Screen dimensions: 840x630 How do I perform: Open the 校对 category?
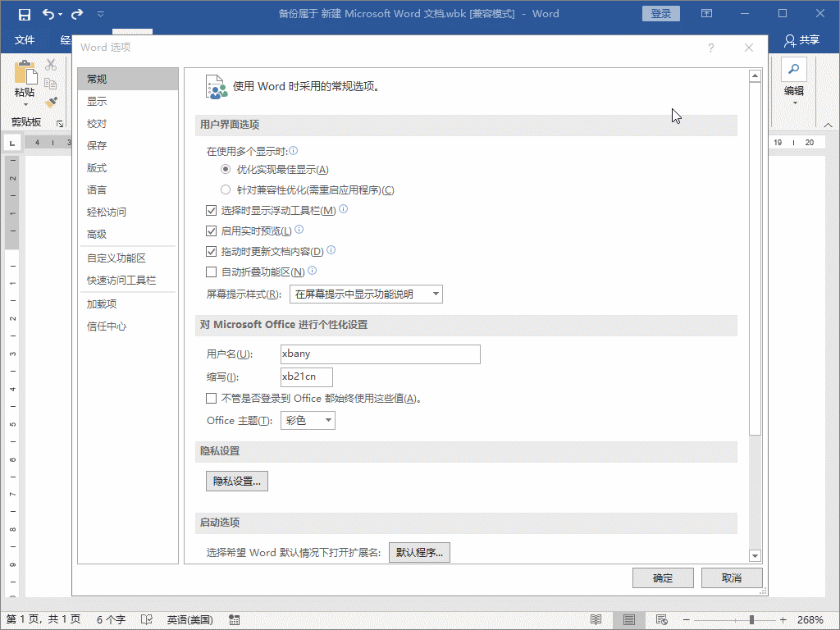point(128,124)
